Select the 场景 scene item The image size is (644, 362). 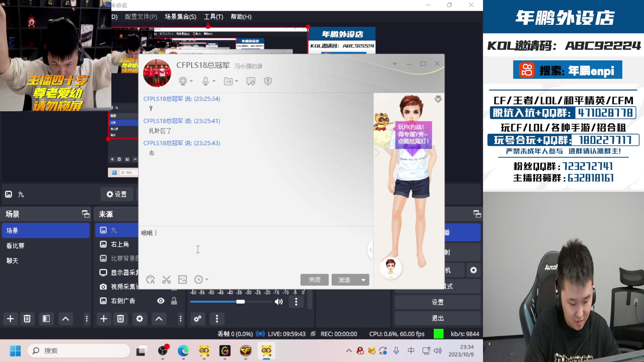pos(46,231)
